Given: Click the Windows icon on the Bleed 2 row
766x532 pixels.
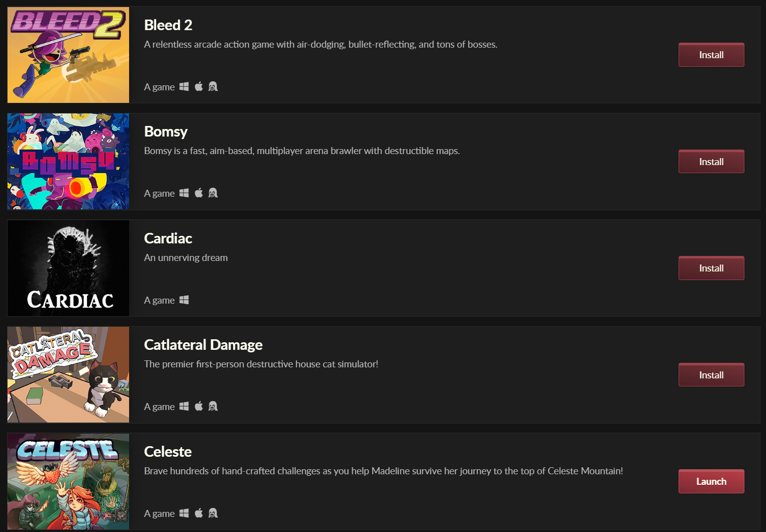Looking at the screenshot, I should tap(184, 86).
